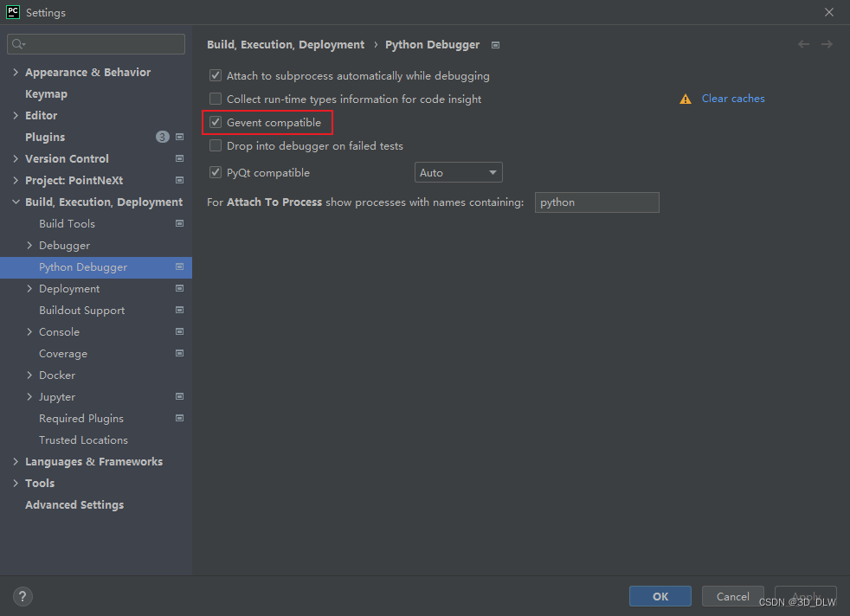Open Coverage settings page
850x616 pixels.
click(x=63, y=354)
